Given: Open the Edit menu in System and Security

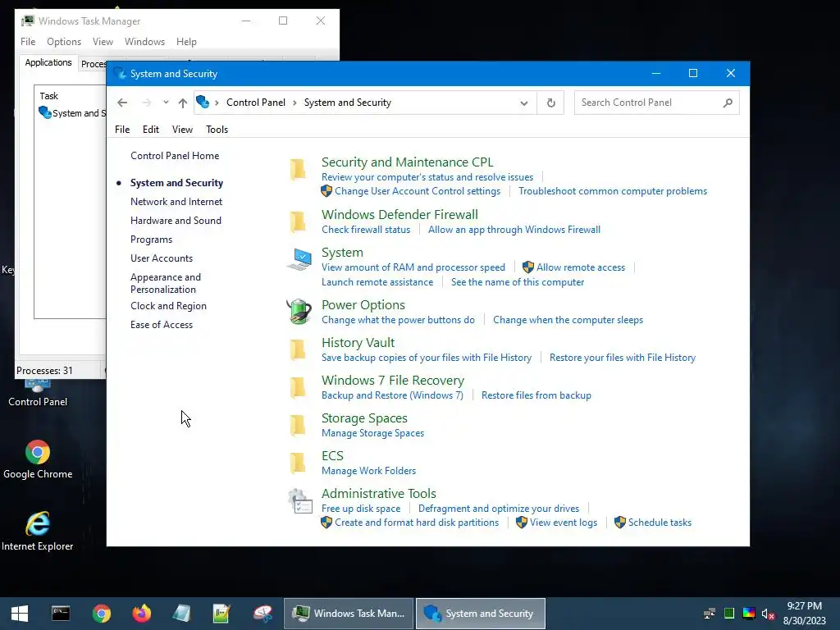Looking at the screenshot, I should coord(151,130).
